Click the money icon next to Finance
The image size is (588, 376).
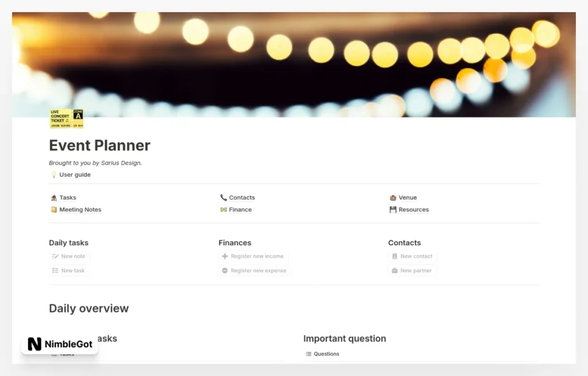click(223, 210)
